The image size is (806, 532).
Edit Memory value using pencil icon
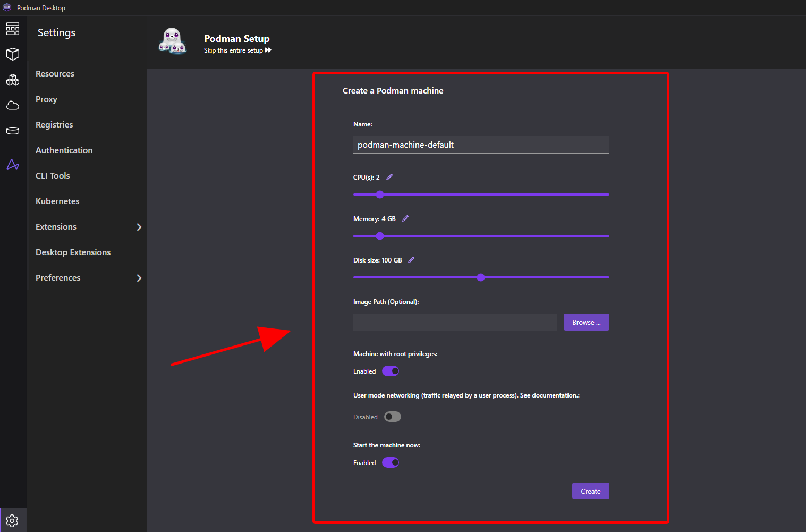[405, 218]
